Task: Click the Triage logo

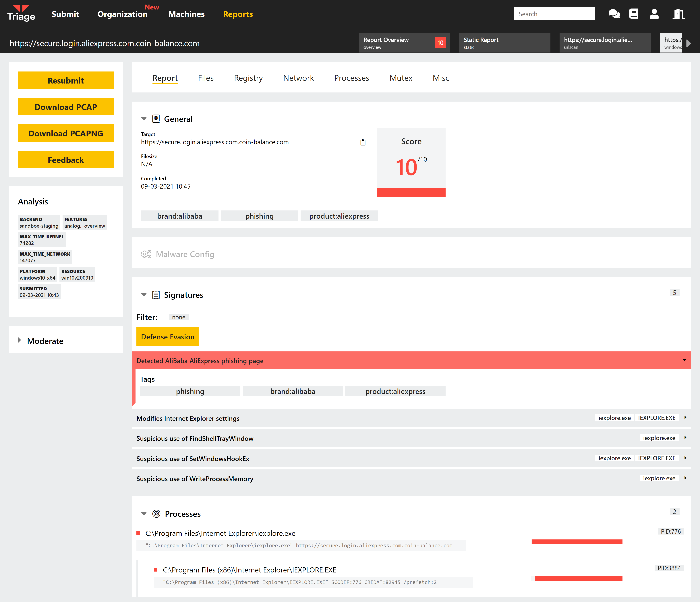Action: (21, 13)
